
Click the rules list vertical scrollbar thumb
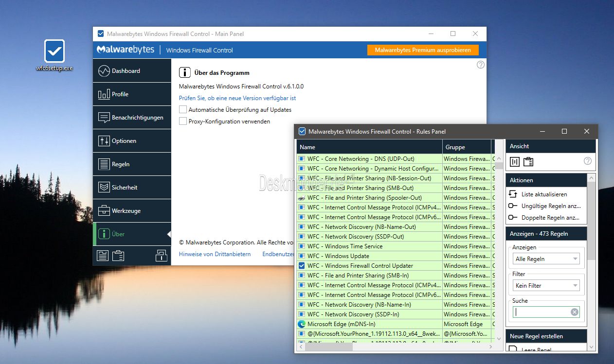[499, 165]
